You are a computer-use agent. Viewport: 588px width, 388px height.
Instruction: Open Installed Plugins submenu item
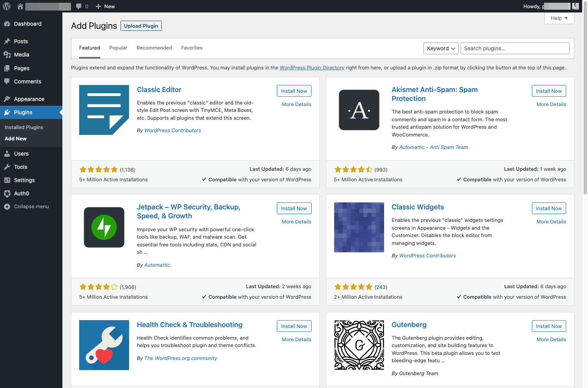24,128
